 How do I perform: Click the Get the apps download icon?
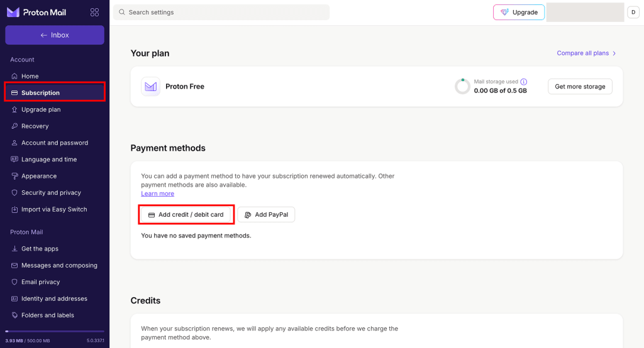[14, 249]
